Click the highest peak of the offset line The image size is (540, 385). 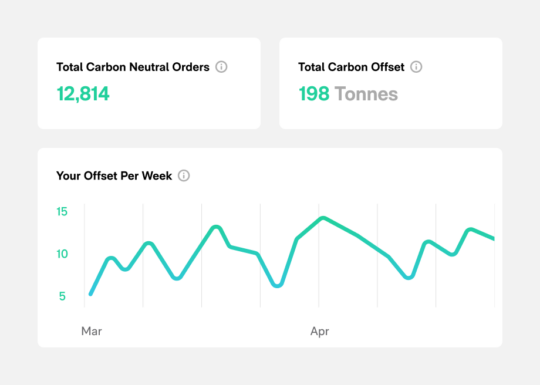[x=323, y=218]
